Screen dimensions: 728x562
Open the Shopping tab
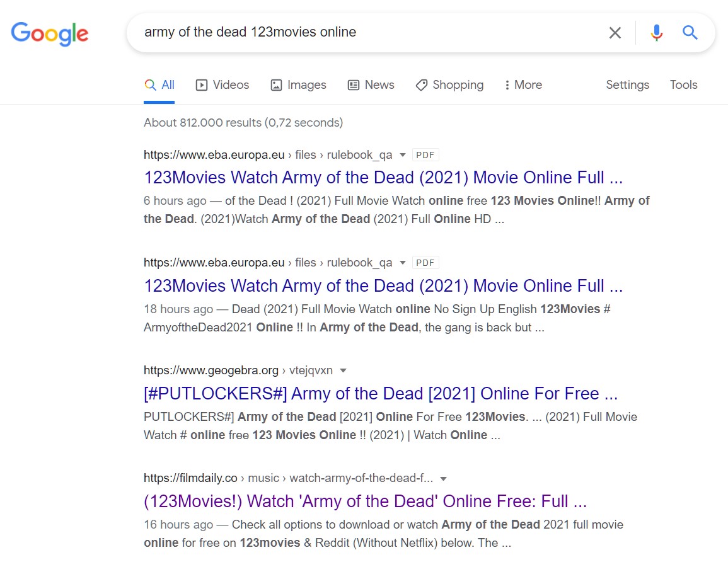(x=449, y=85)
